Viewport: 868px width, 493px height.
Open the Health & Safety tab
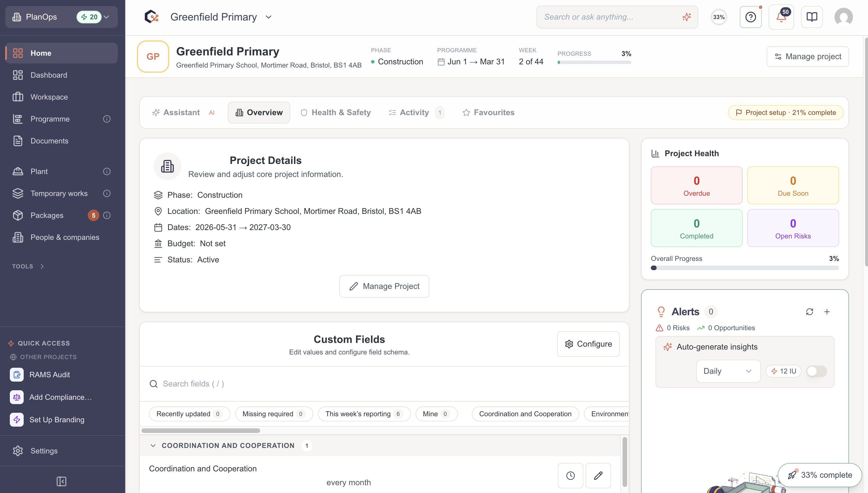[x=335, y=112]
